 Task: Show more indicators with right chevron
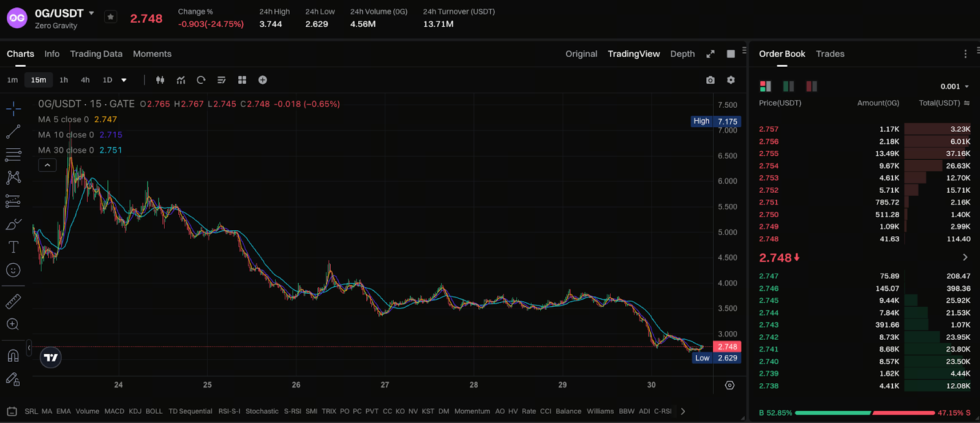683,411
